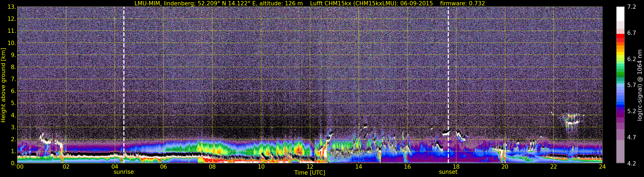
Task: Click the 'Height above ground [km]' axis title
Action: 3,85
